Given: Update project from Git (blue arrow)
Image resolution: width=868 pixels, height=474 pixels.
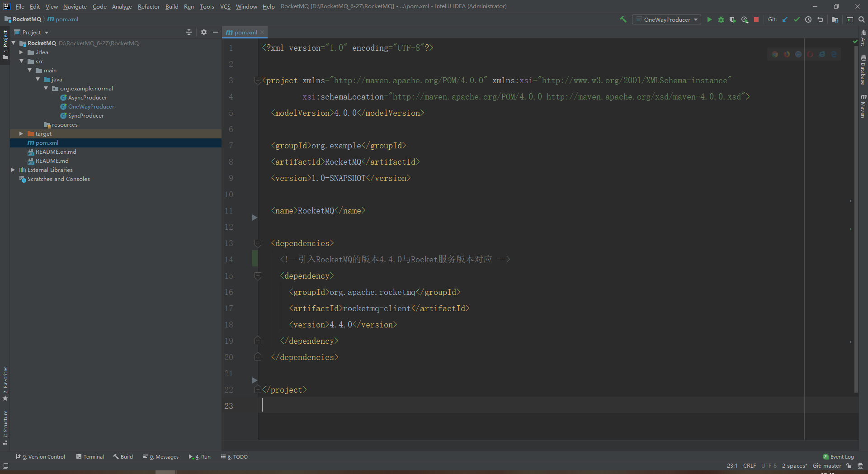Looking at the screenshot, I should pos(785,19).
